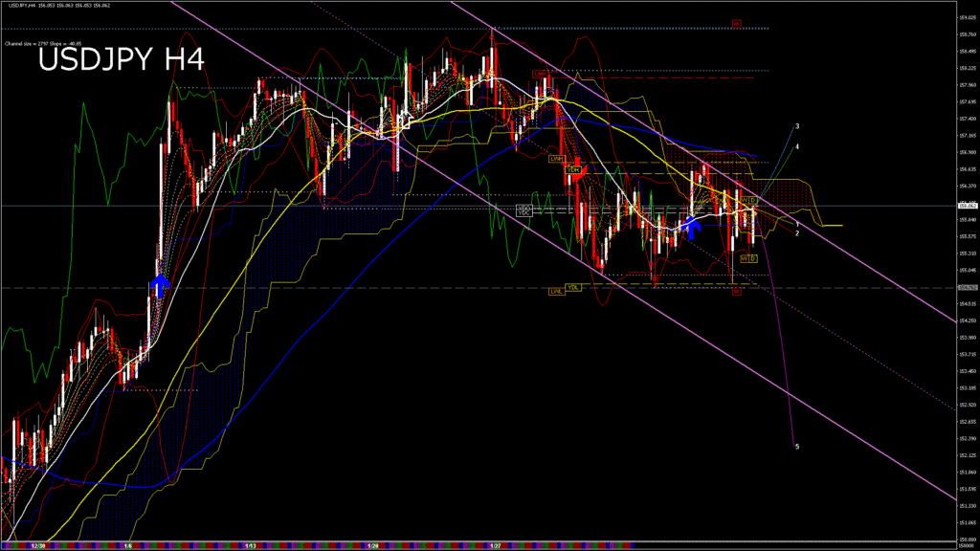The image size is (980, 551).
Task: Select the Channel size and Slope readout
Action: pyautogui.click(x=42, y=43)
